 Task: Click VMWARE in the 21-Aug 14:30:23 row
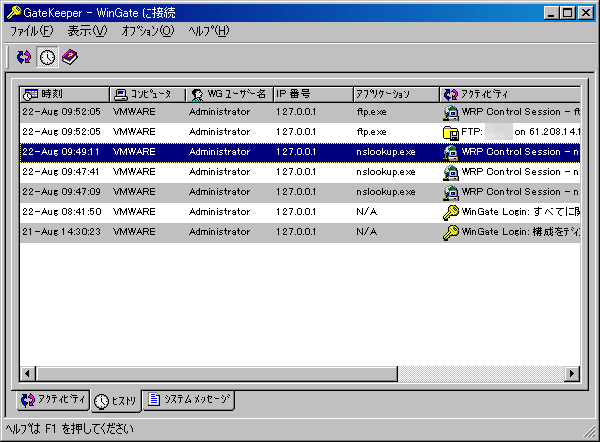click(134, 232)
